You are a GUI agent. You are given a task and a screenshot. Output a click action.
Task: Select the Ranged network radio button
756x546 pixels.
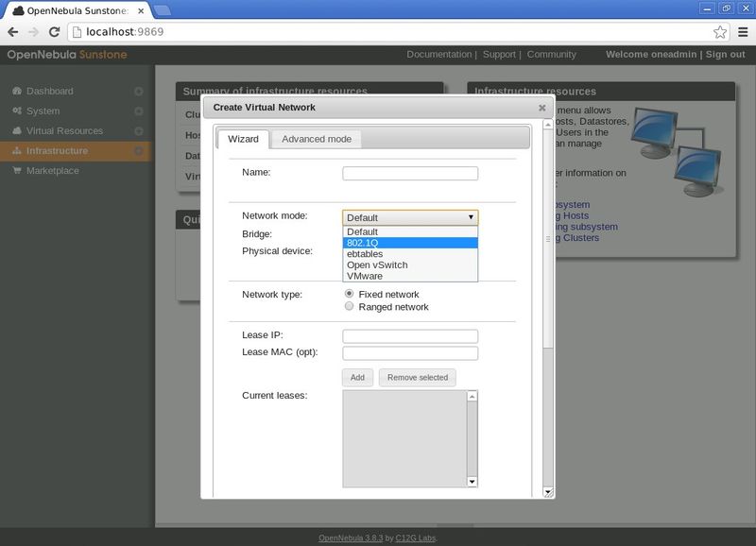pos(349,306)
